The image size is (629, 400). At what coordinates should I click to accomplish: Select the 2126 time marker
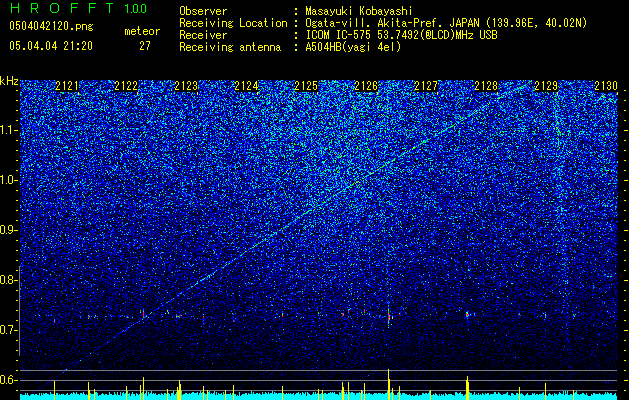(x=367, y=86)
